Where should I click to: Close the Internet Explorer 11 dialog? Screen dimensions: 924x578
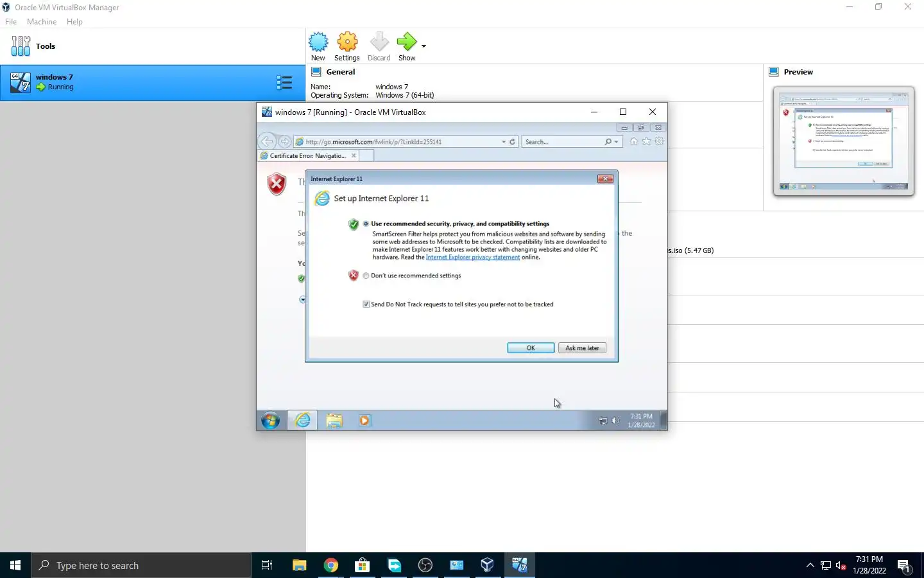click(605, 179)
